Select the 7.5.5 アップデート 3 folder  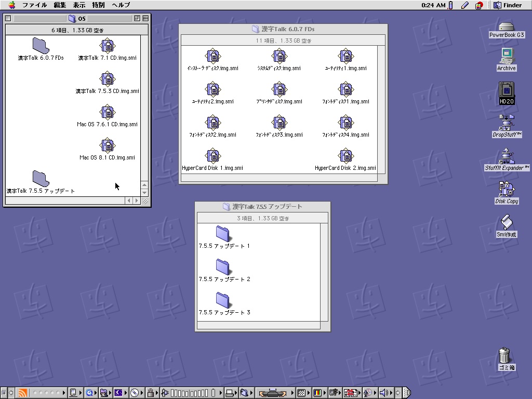click(x=223, y=301)
